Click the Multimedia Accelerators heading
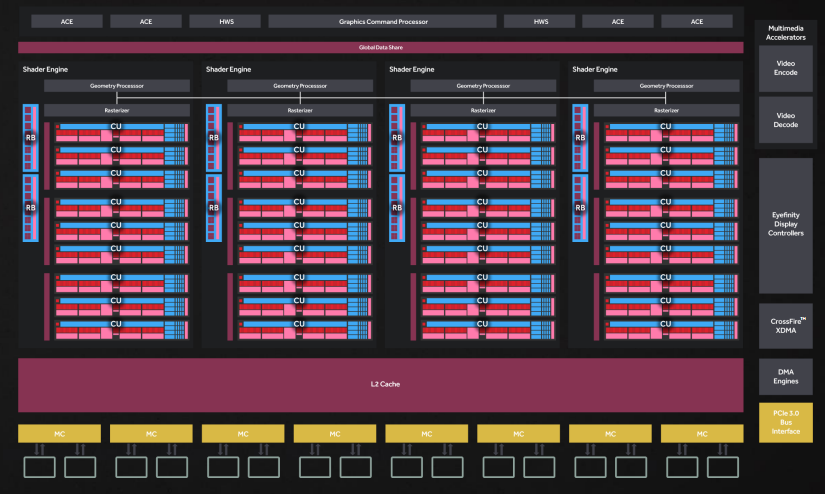The image size is (825, 494). [x=786, y=30]
